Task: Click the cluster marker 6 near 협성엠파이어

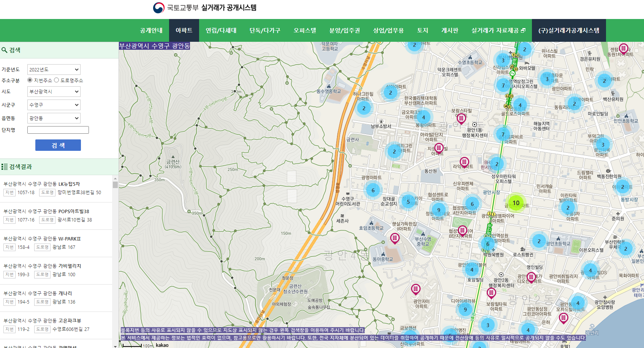Action: click(472, 204)
